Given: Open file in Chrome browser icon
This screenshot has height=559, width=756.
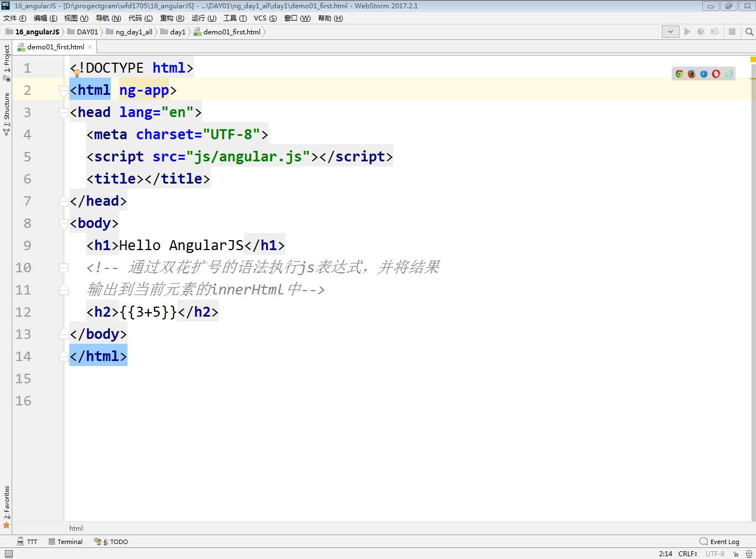Looking at the screenshot, I should 680,74.
